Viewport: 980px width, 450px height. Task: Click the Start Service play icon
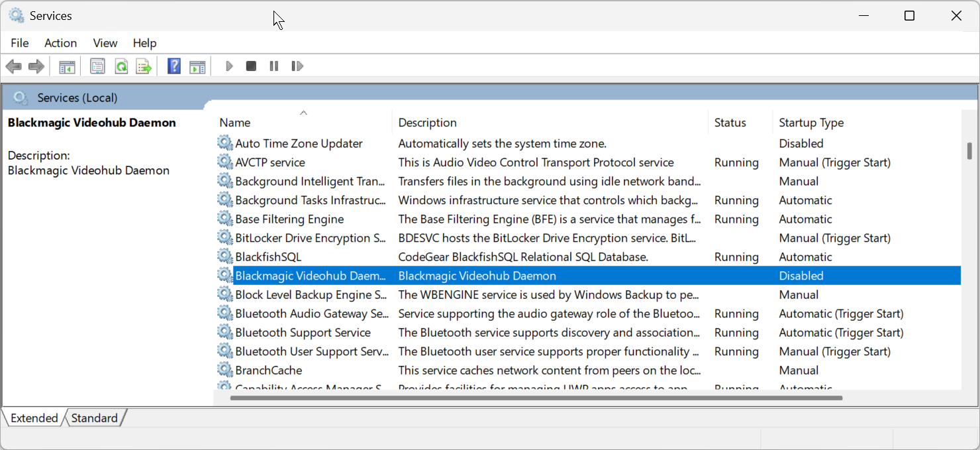[x=229, y=66]
